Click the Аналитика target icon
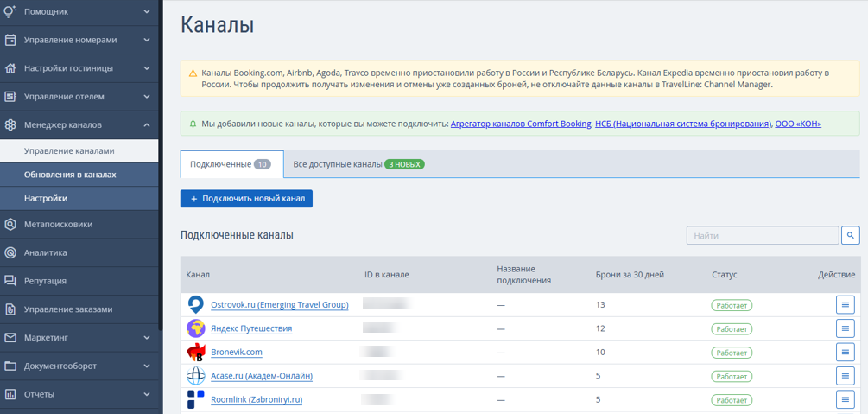 click(10, 252)
